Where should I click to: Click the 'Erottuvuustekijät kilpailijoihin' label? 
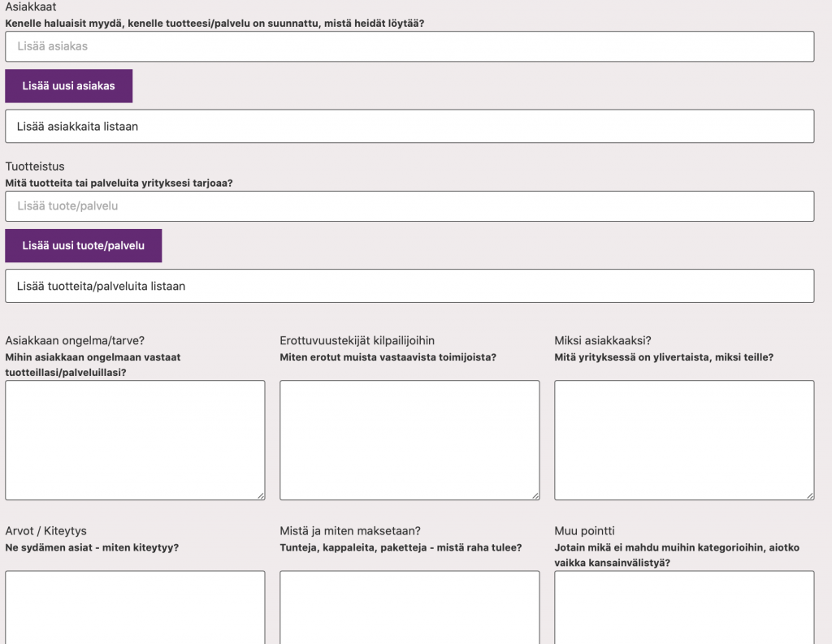[357, 340]
